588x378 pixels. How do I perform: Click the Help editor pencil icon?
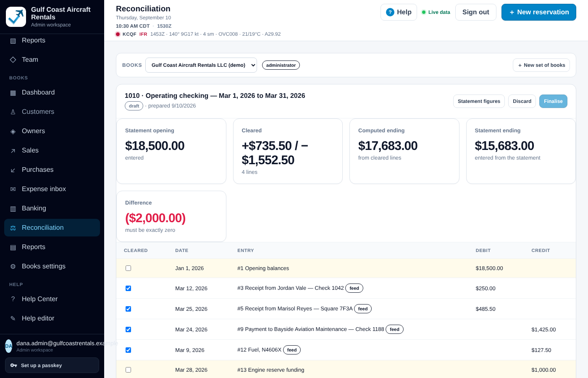[13, 318]
